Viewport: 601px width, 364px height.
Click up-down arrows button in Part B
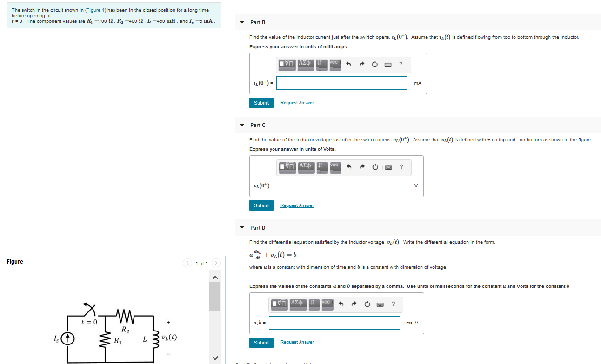pos(321,65)
